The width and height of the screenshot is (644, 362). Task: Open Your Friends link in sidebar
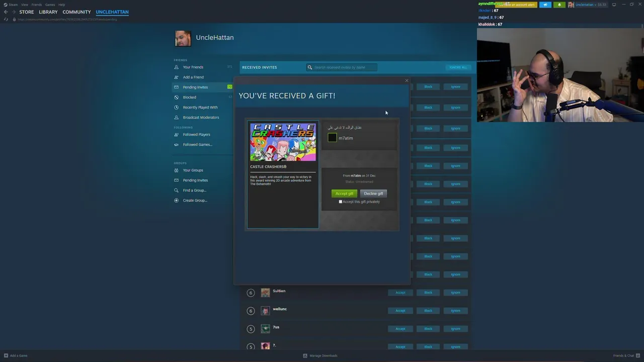[x=193, y=67]
